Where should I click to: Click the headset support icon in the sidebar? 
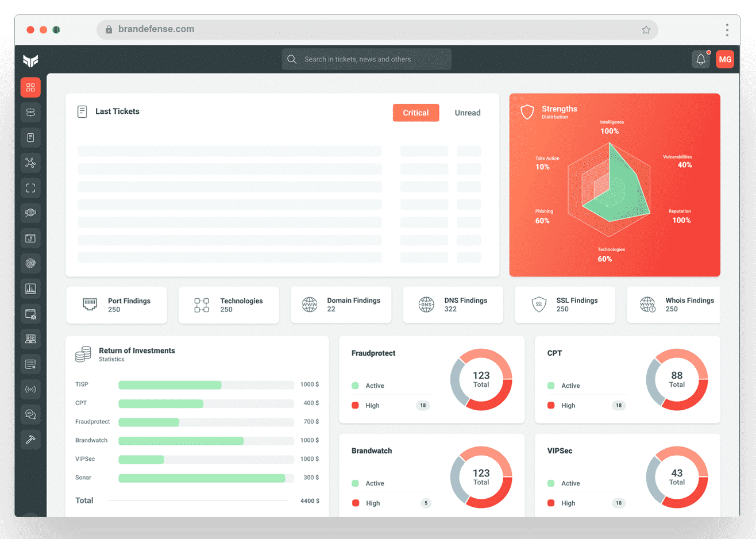(30, 213)
